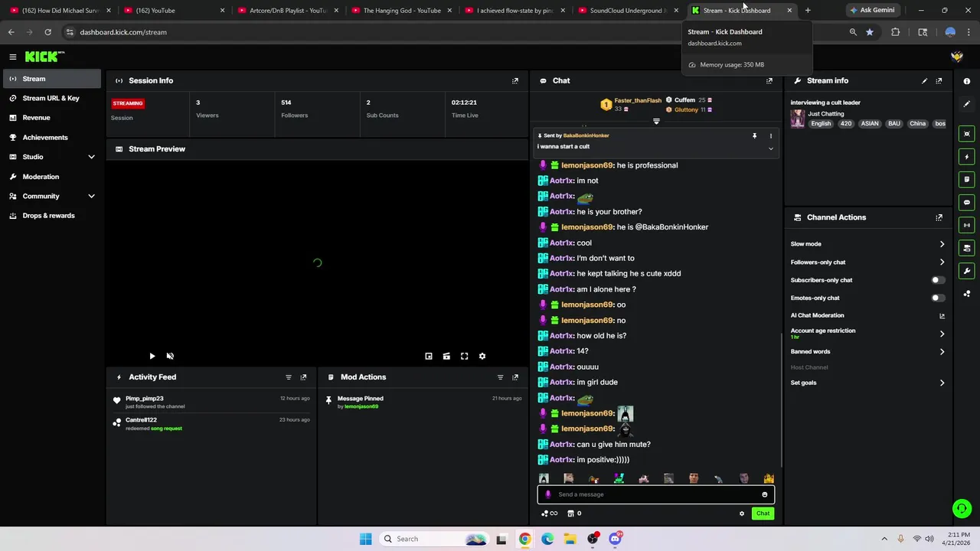Open the hamburger menu beside Kick logo

pos(13,57)
